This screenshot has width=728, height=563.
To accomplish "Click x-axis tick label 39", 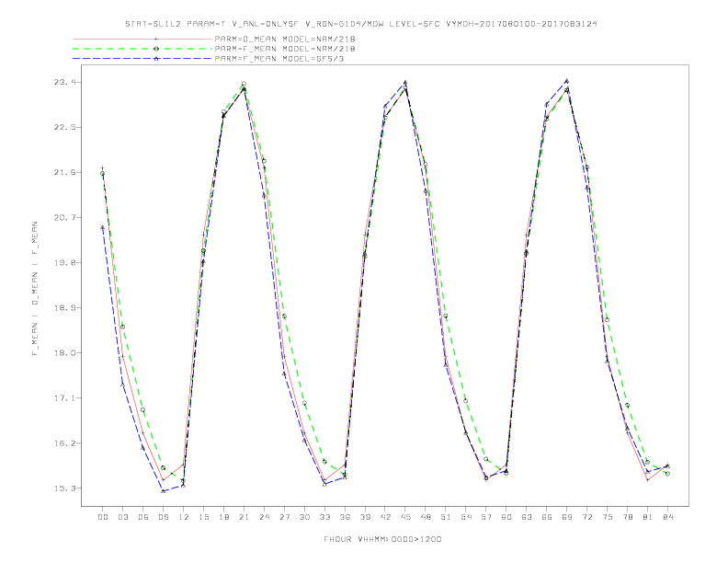I will tap(365, 517).
